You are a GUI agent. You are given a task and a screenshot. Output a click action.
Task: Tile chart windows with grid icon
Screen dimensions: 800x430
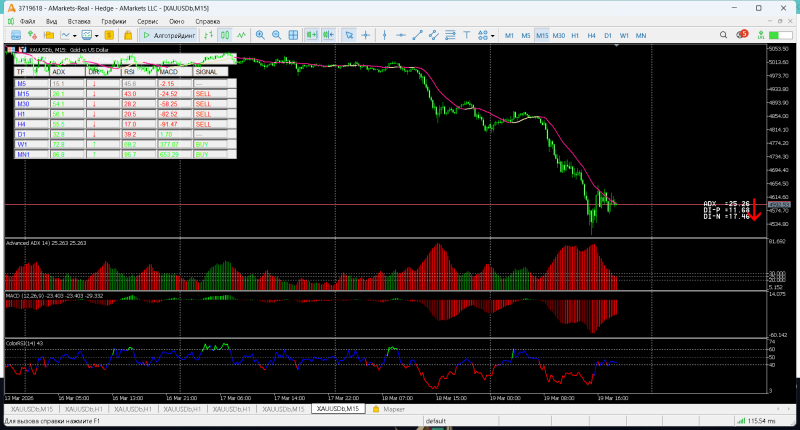click(x=293, y=35)
